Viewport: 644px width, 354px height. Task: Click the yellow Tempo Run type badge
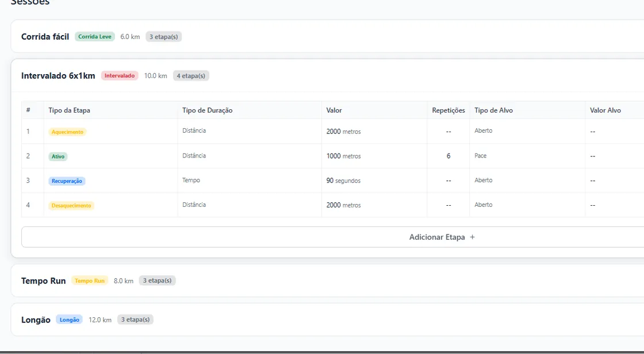(x=90, y=280)
